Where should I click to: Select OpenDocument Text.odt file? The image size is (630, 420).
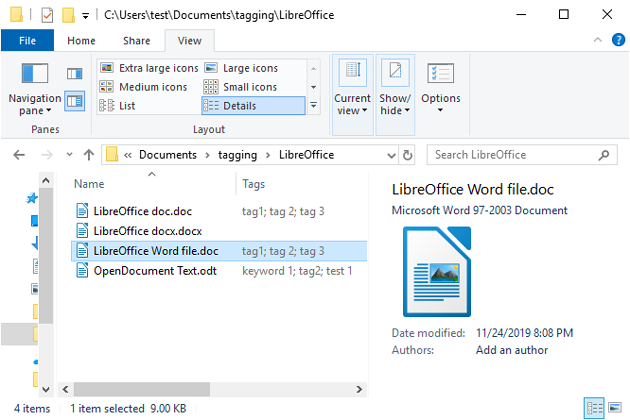(155, 271)
